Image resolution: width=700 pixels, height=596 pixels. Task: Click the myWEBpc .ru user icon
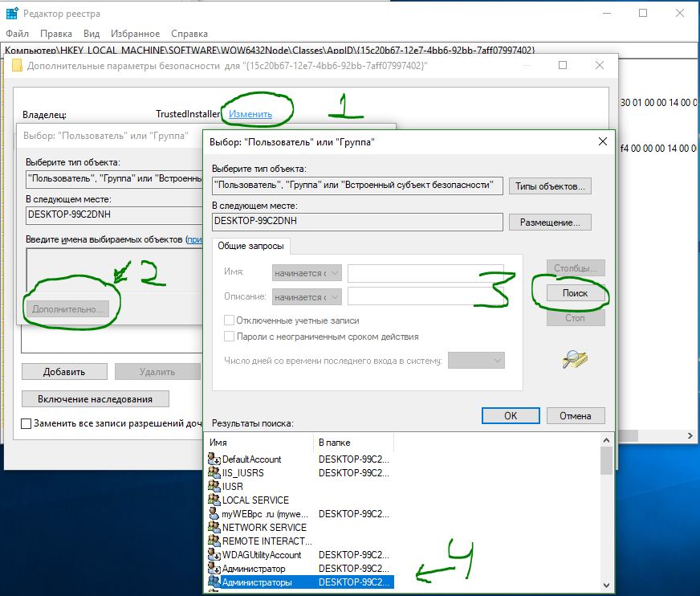click(x=214, y=513)
